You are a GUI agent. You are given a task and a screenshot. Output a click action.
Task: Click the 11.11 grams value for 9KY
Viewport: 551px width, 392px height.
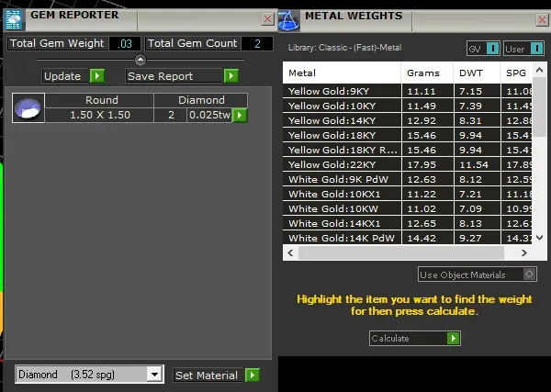tap(422, 91)
